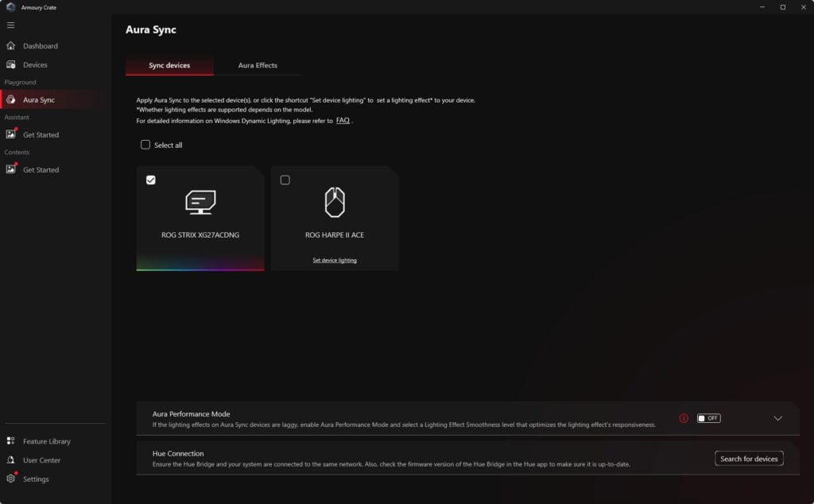Click the ROG STRIX XG27ACDNG monitor icon
This screenshot has height=504, width=814.
(x=200, y=203)
